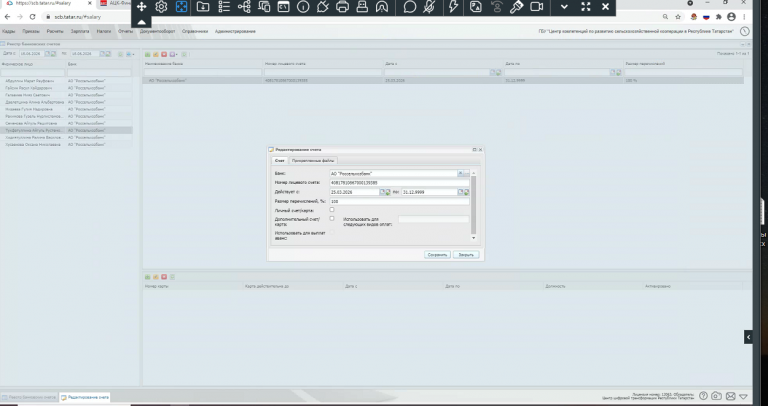Image resolution: width=768 pixels, height=406 pixels.
Task: Click the power plug icon in remote toolbar
Action: tap(322, 7)
